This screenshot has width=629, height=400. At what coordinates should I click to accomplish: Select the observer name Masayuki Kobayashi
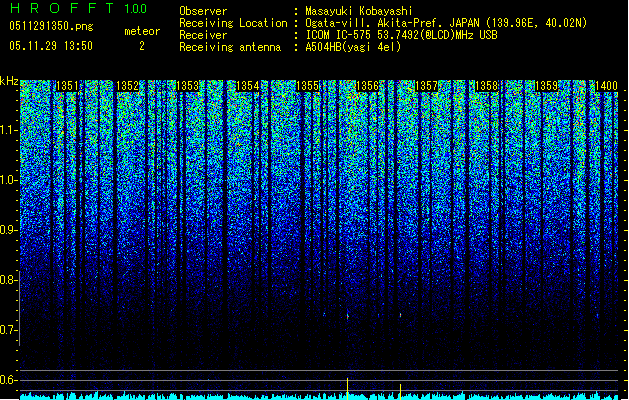click(x=359, y=11)
